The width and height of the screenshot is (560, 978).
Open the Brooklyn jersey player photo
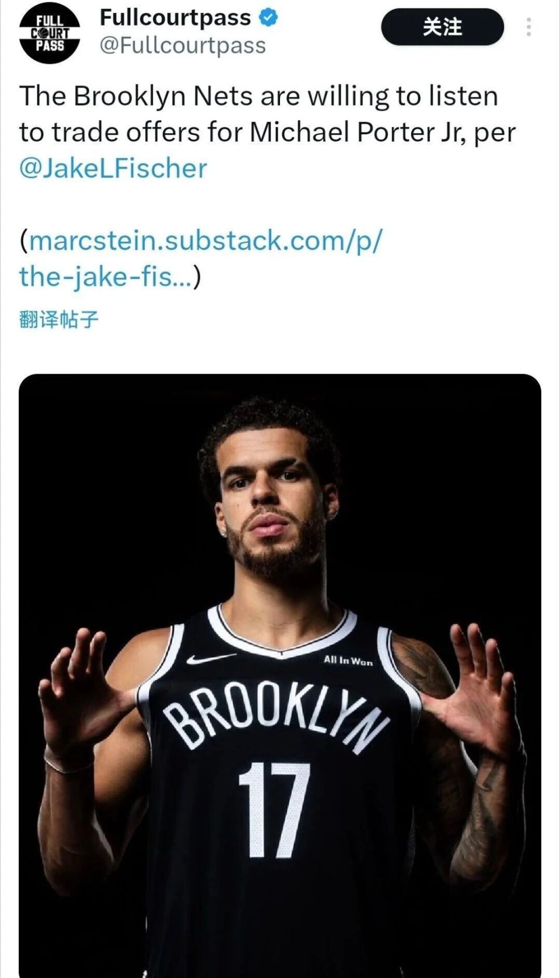(x=280, y=676)
